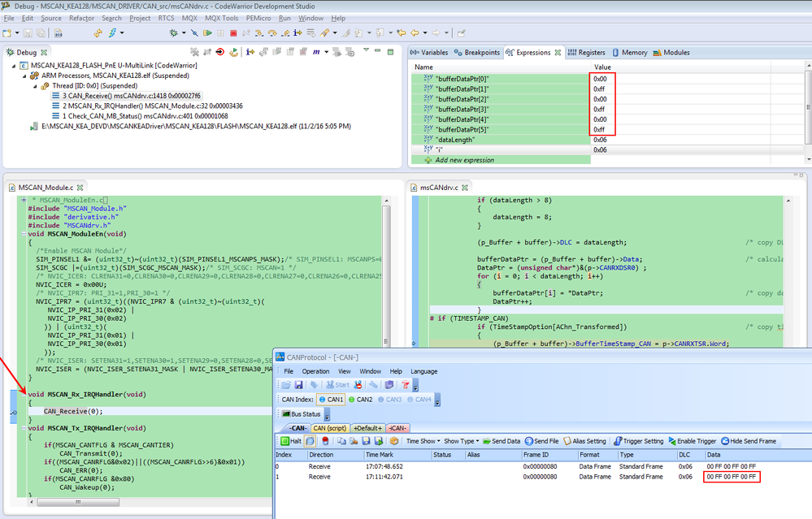This screenshot has height=519, width=812.
Task: Toggle Hide Send Frame option
Action: (748, 441)
